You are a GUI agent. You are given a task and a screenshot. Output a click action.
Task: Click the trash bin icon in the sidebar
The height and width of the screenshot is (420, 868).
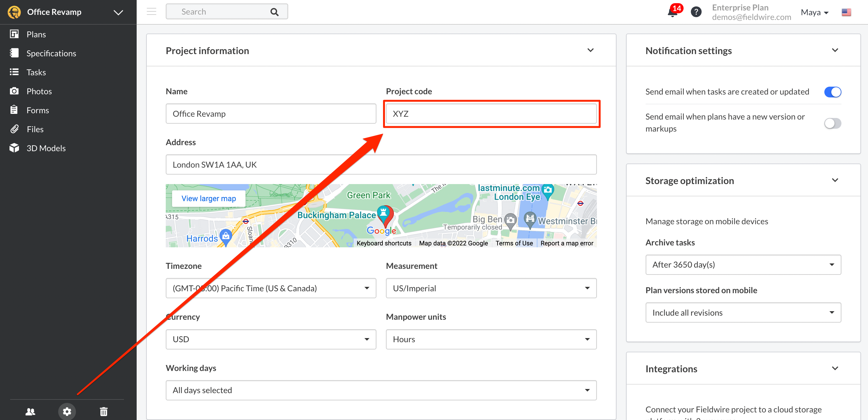tap(104, 411)
